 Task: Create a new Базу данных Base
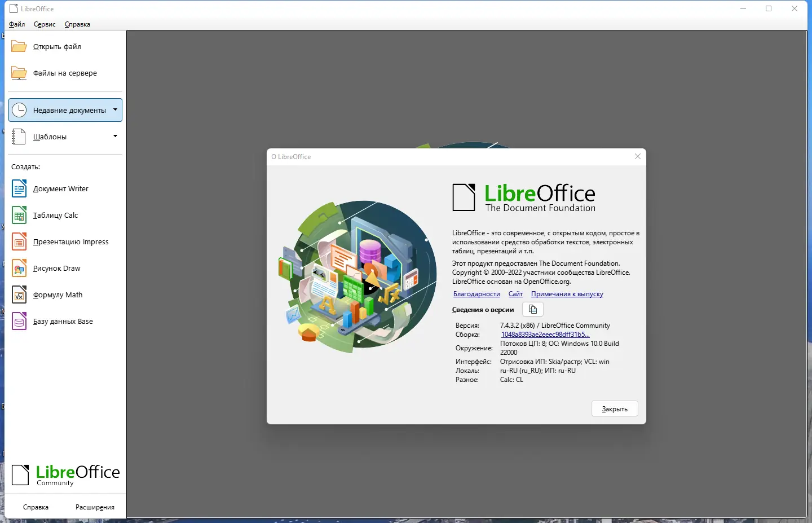pyautogui.click(x=63, y=321)
